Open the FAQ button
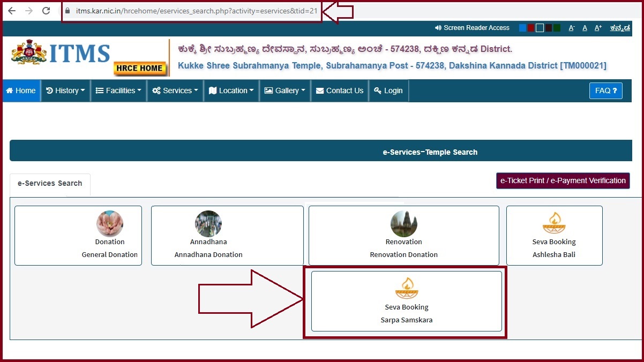644x362 pixels. [x=605, y=90]
